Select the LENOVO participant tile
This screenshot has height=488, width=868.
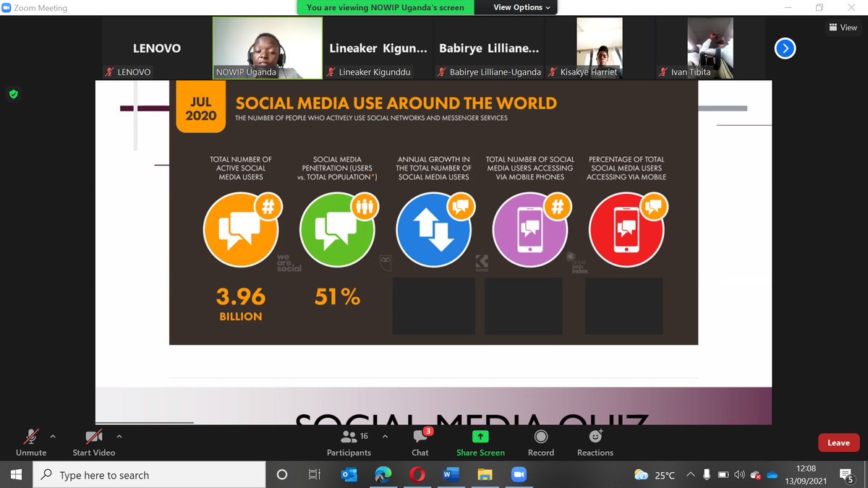[157, 48]
